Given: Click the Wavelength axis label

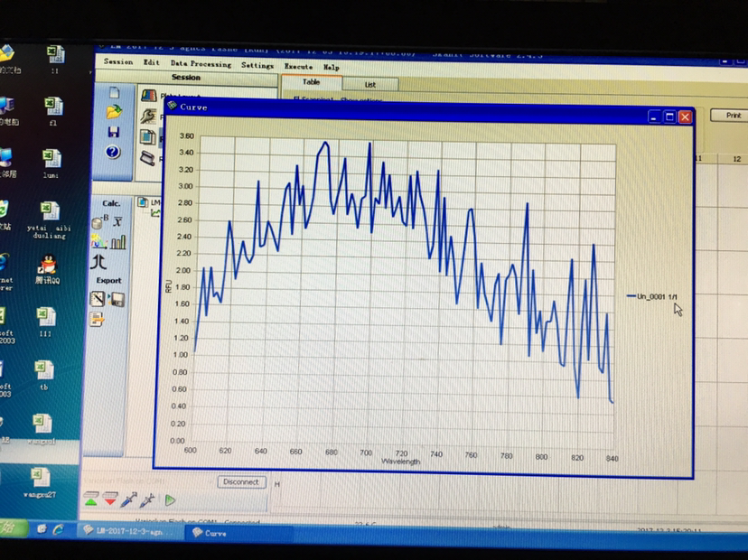Looking at the screenshot, I should pyautogui.click(x=401, y=462).
